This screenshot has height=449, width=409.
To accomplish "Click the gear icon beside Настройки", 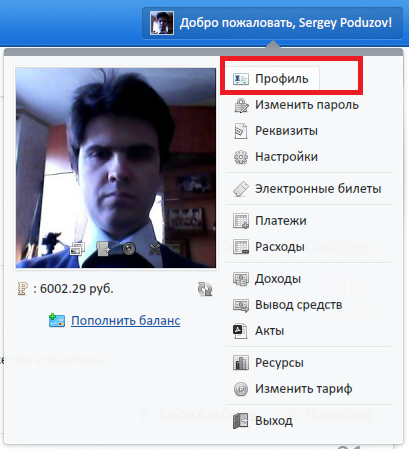I will (x=241, y=157).
